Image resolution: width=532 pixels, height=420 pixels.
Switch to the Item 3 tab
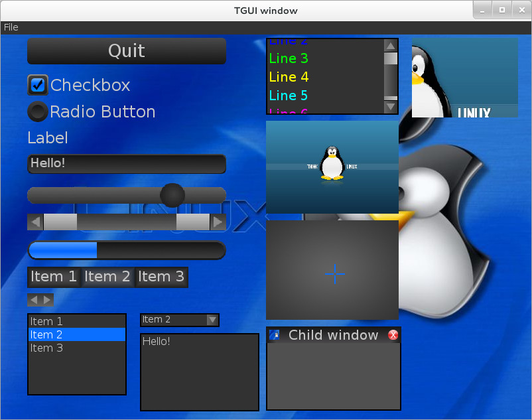click(161, 277)
